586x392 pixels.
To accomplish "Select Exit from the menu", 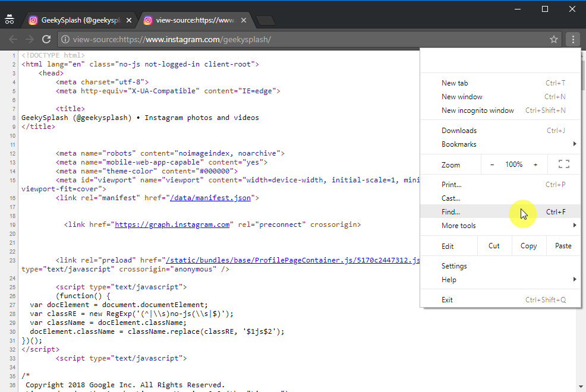I will point(500,300).
